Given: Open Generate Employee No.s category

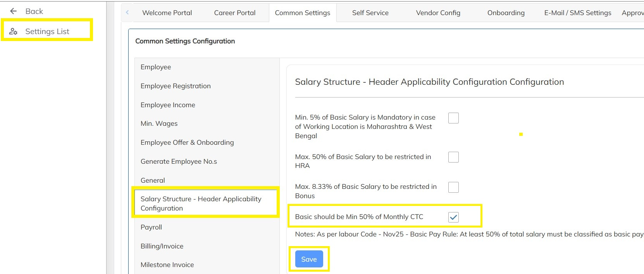Looking at the screenshot, I should pyautogui.click(x=179, y=161).
